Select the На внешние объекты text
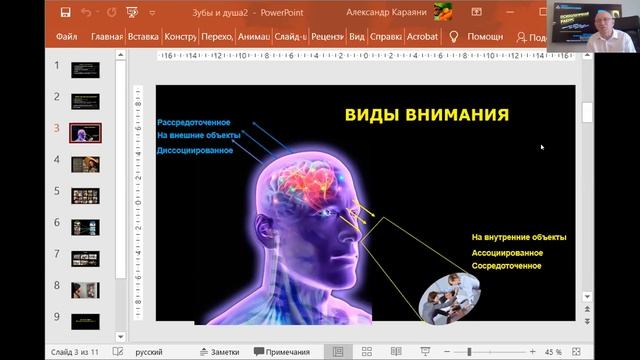The width and height of the screenshot is (640, 360). click(x=199, y=136)
